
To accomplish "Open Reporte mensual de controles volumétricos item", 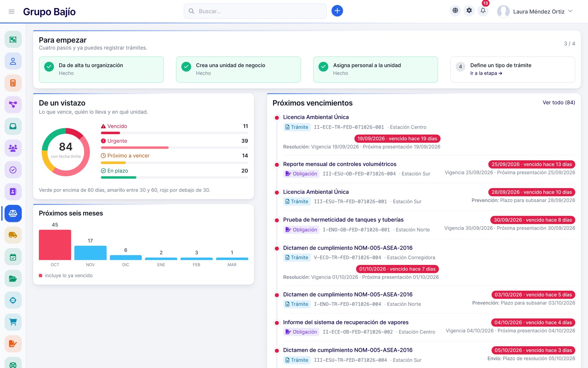I will [340, 164].
